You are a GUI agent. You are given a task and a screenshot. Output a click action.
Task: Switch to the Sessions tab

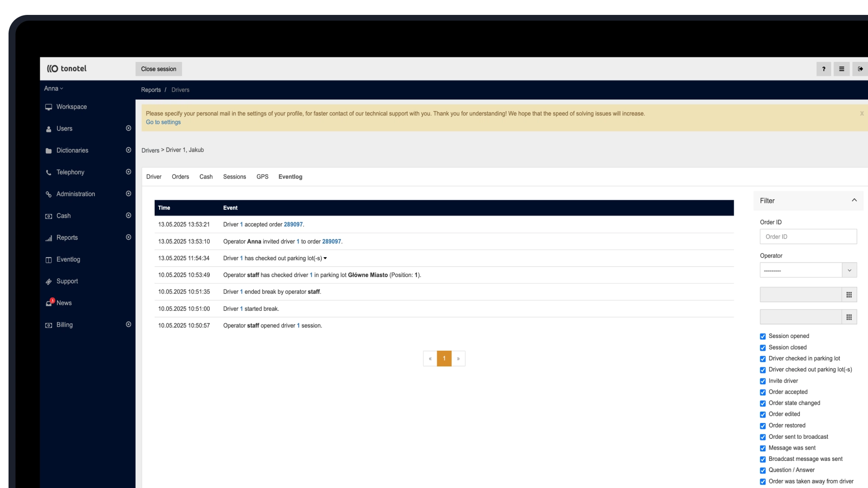pos(234,177)
